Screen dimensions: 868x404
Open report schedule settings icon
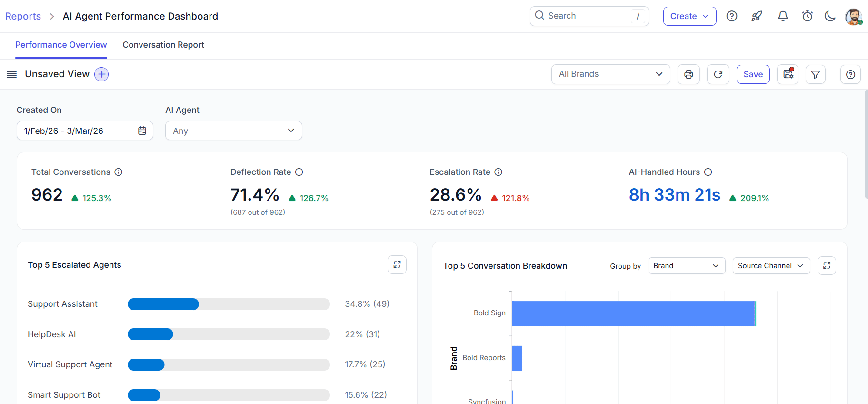click(x=788, y=74)
